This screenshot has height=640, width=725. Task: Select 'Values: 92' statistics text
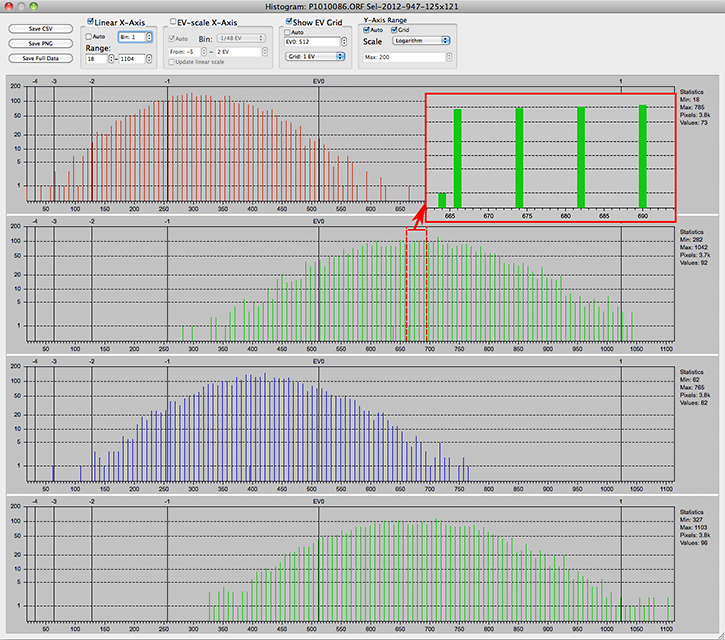(x=693, y=263)
